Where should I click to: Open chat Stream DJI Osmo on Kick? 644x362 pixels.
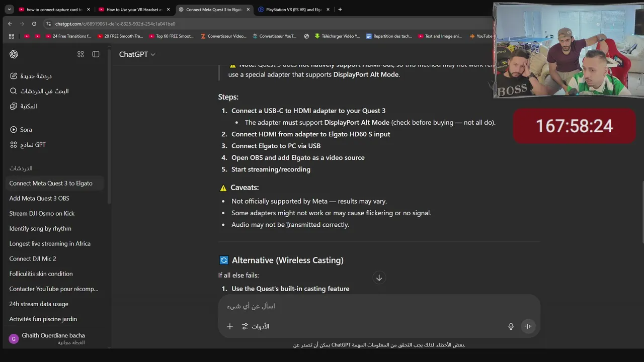tap(54, 213)
